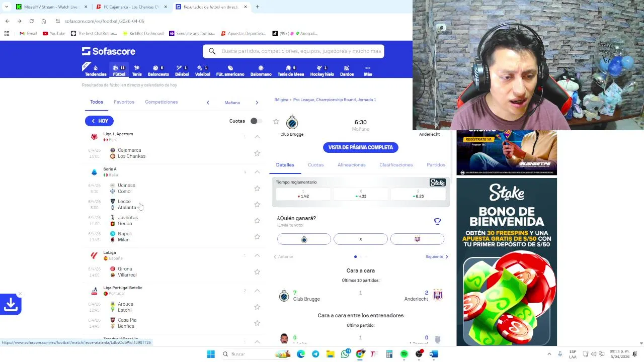Screen dimensions: 644x362
Task: Reload the page in browser
Action: (x=31, y=21)
